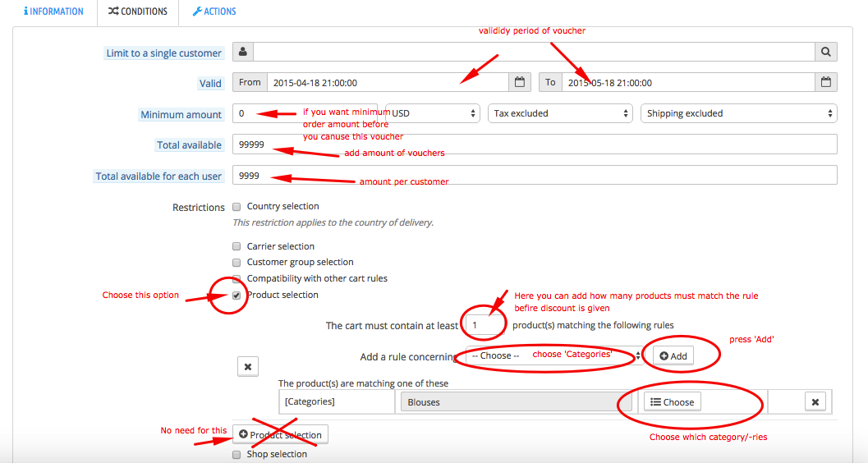
Task: Switch to the Actions tab
Action: tap(214, 11)
